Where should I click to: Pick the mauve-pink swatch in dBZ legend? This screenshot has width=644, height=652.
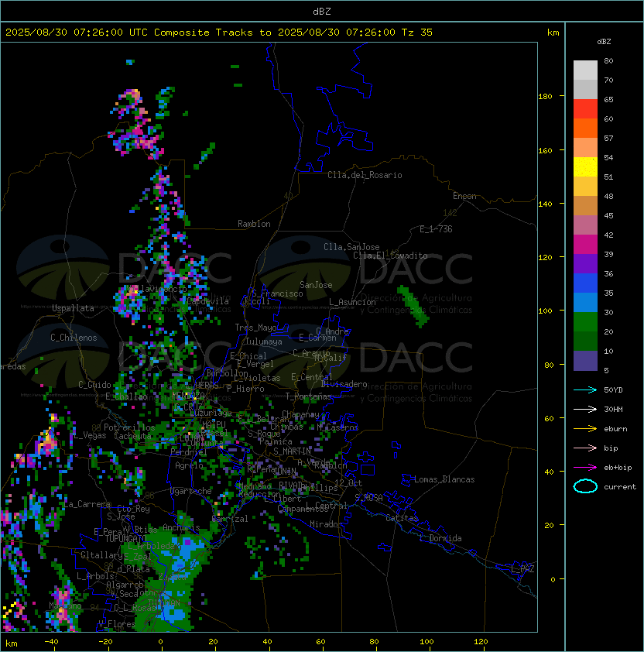pyautogui.click(x=585, y=225)
